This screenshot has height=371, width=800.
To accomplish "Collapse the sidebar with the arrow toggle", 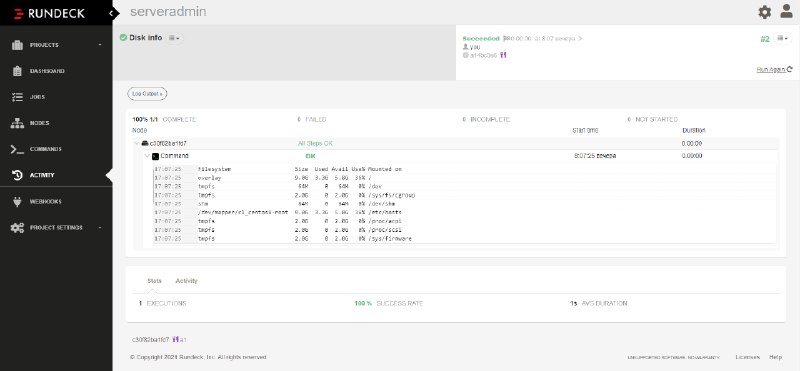I will point(111,13).
